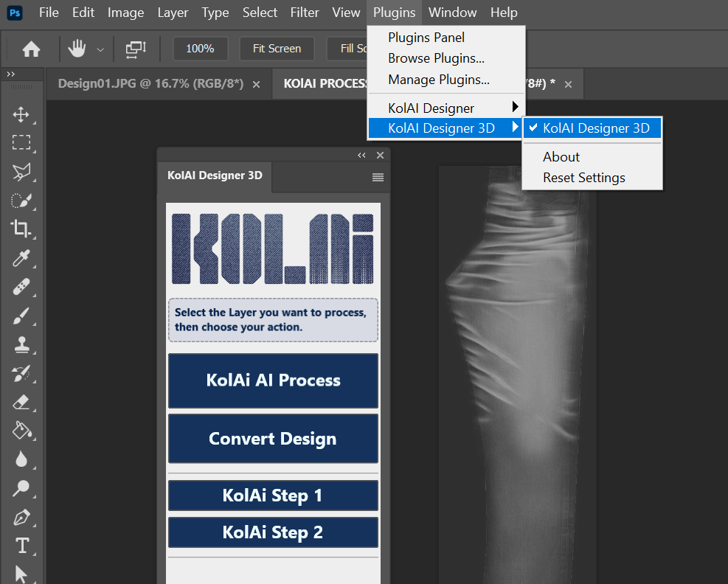Image resolution: width=728 pixels, height=584 pixels.
Task: Click the Fill Screen button
Action: point(347,48)
